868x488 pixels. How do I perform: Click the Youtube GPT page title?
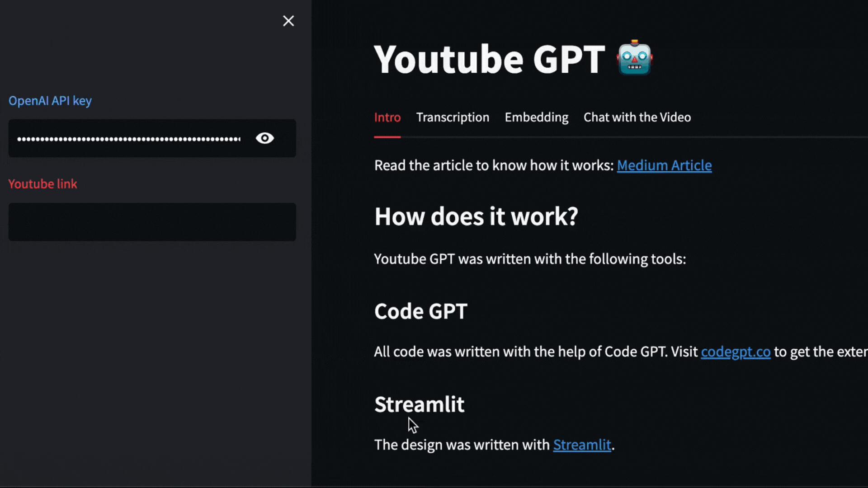[489, 60]
